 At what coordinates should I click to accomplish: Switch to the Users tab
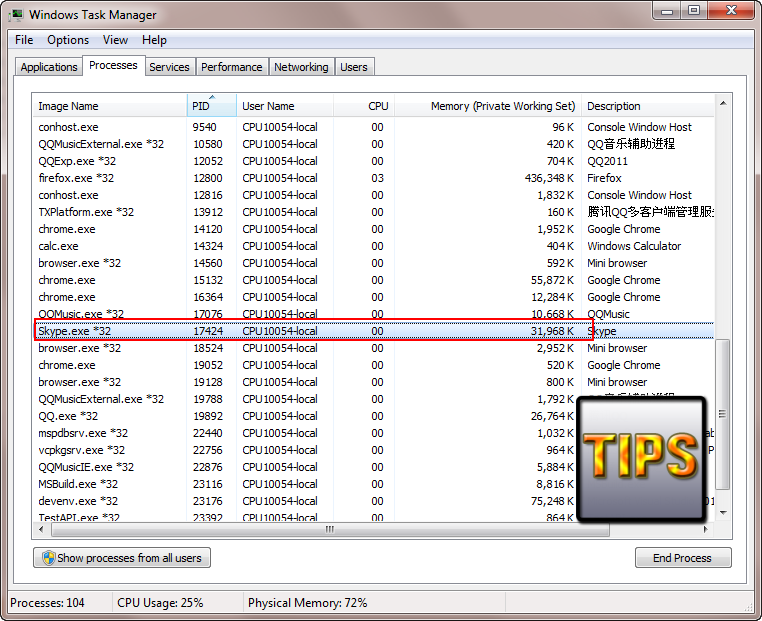tap(354, 67)
